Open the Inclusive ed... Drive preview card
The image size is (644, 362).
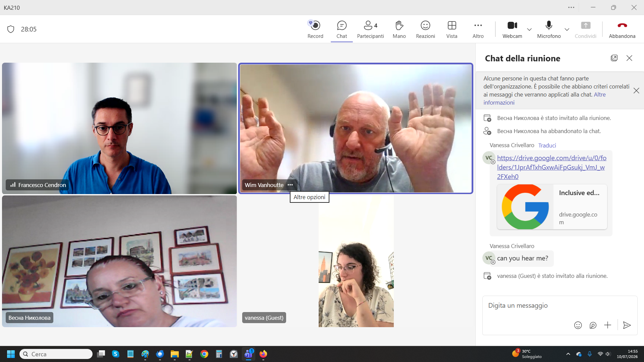point(552,207)
